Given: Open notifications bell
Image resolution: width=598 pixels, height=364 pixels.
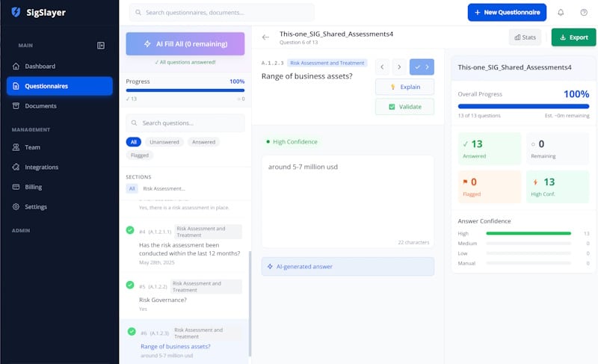Looking at the screenshot, I should (561, 12).
